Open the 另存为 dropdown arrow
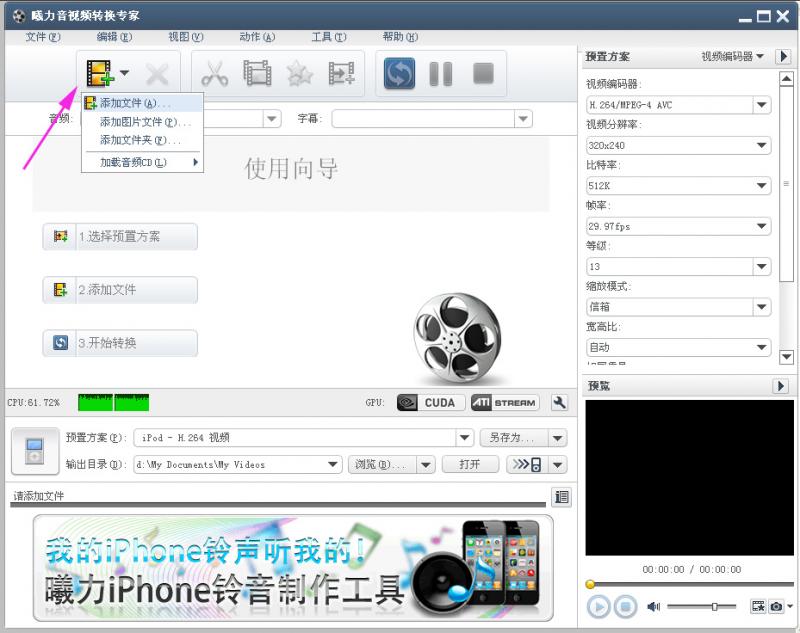This screenshot has height=633, width=800. (x=558, y=438)
